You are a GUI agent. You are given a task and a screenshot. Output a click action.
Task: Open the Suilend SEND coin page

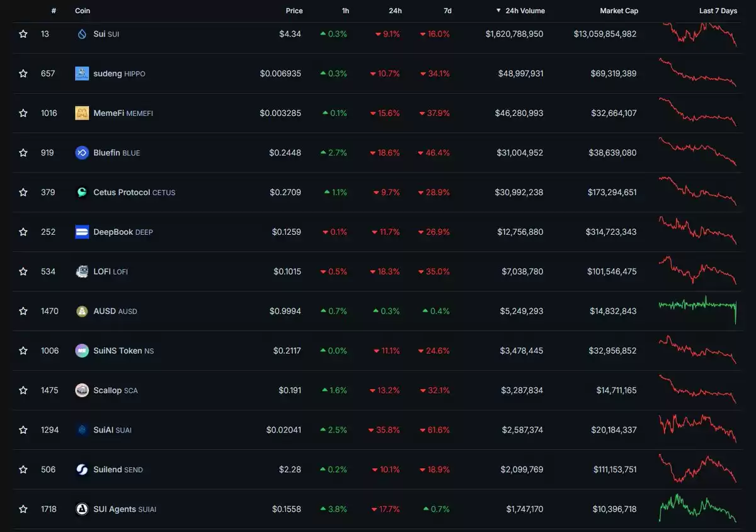118,470
